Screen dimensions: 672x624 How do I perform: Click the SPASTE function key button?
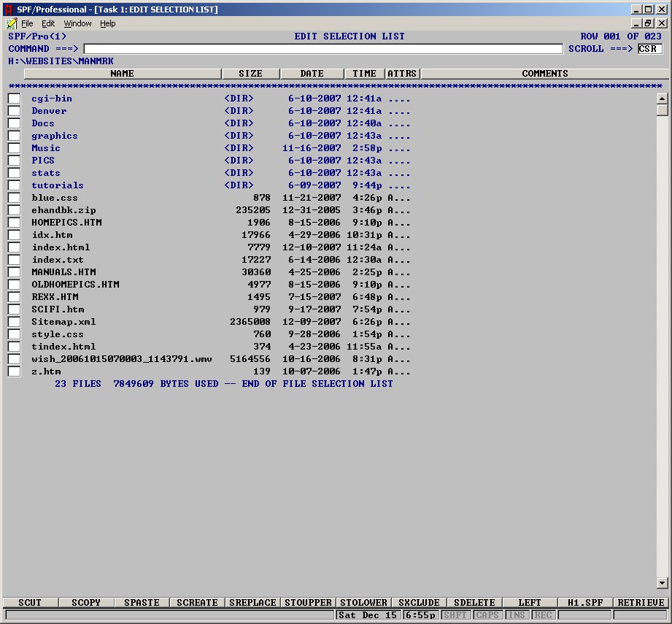pyautogui.click(x=142, y=603)
